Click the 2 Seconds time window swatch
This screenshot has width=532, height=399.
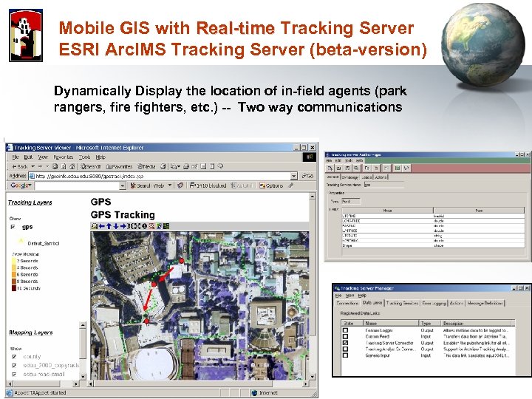pos(14,261)
